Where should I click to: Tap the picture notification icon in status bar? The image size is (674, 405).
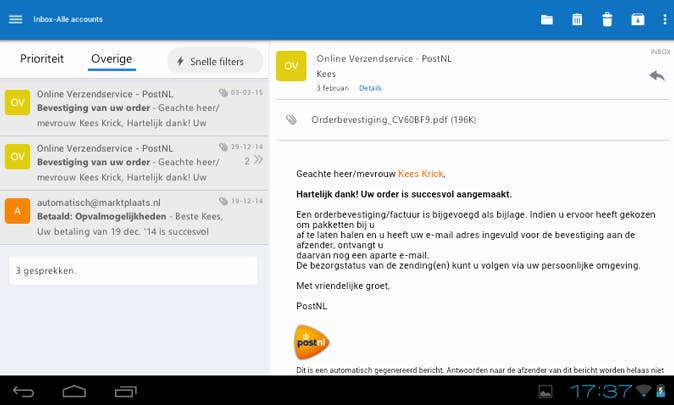tap(545, 391)
